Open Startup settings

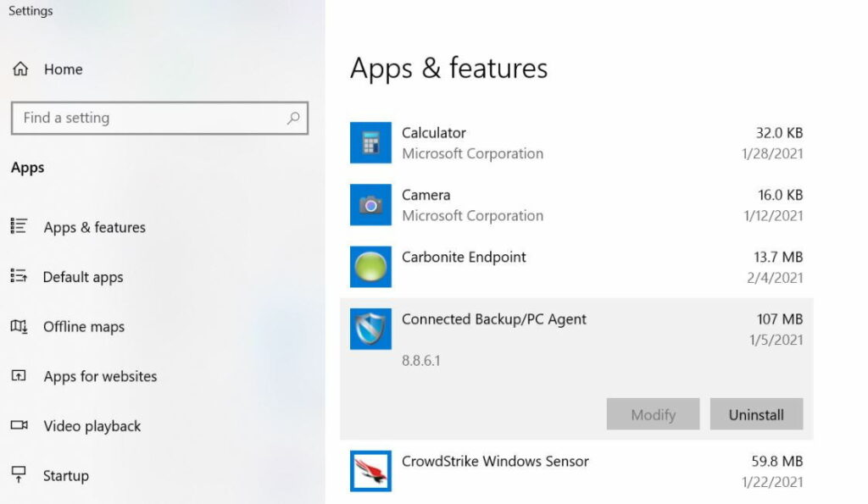(x=65, y=475)
